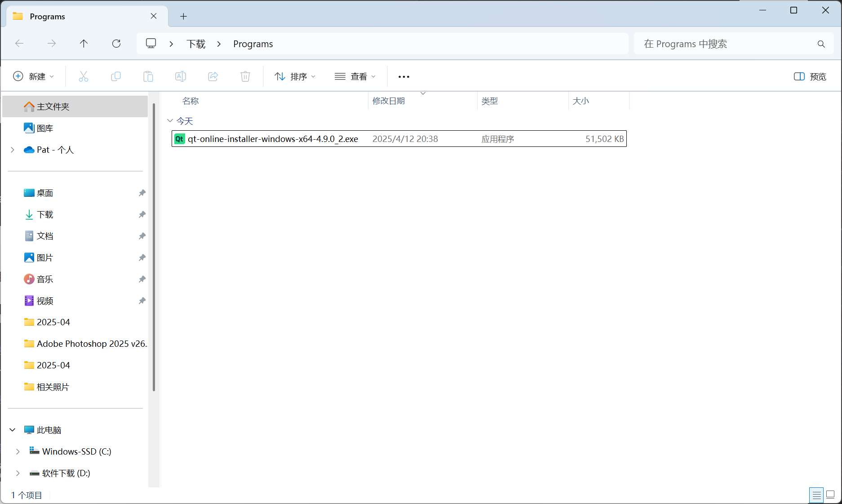Open a new tab with plus button
This screenshot has height=504, width=842.
(x=183, y=17)
